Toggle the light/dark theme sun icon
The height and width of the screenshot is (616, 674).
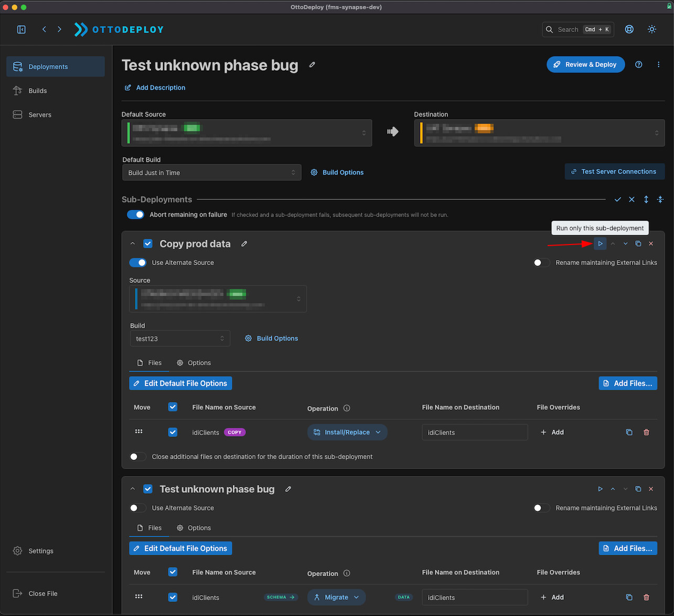click(651, 29)
